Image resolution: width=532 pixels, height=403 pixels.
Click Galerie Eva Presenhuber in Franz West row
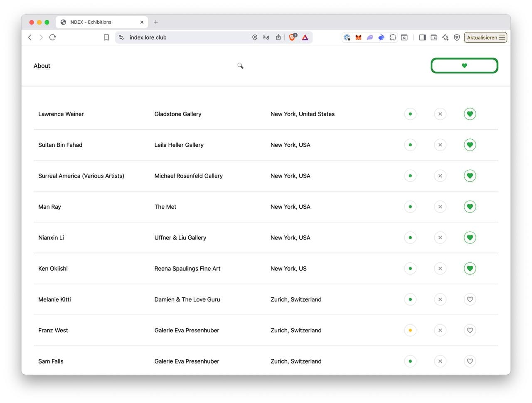pyautogui.click(x=187, y=330)
